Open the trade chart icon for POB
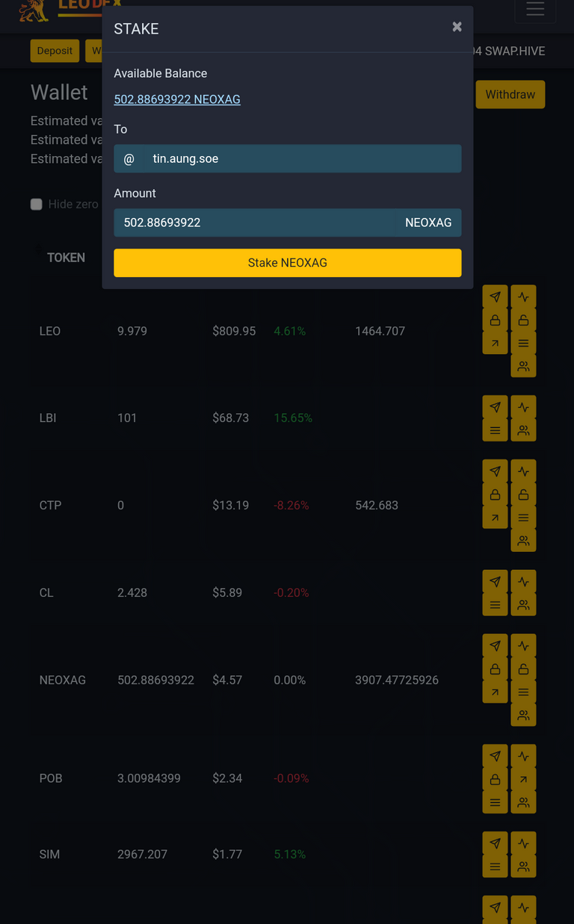Image resolution: width=574 pixels, height=924 pixels. (x=523, y=756)
